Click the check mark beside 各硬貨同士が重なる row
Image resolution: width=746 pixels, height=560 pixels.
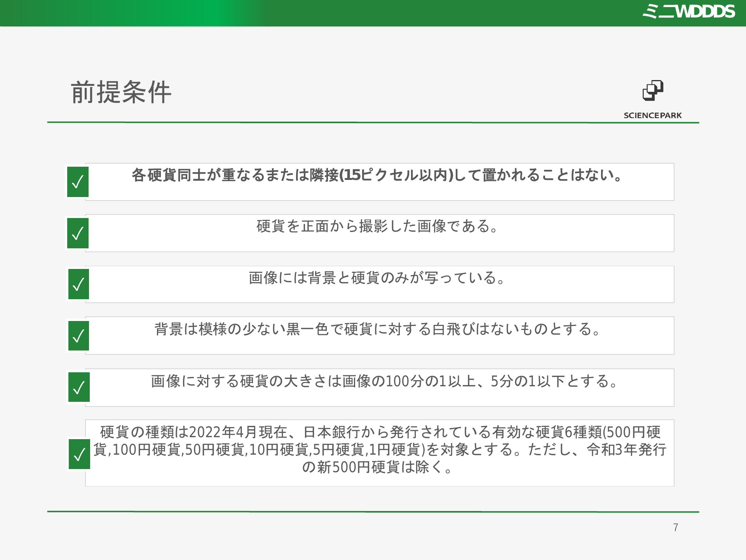click(78, 182)
